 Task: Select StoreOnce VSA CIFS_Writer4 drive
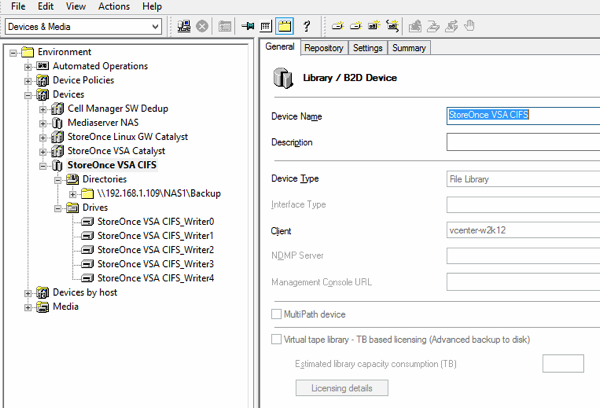click(x=155, y=278)
